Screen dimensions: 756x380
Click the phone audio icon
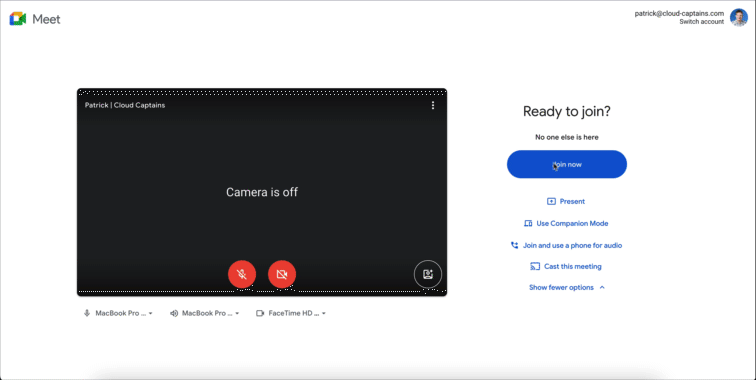tap(514, 245)
